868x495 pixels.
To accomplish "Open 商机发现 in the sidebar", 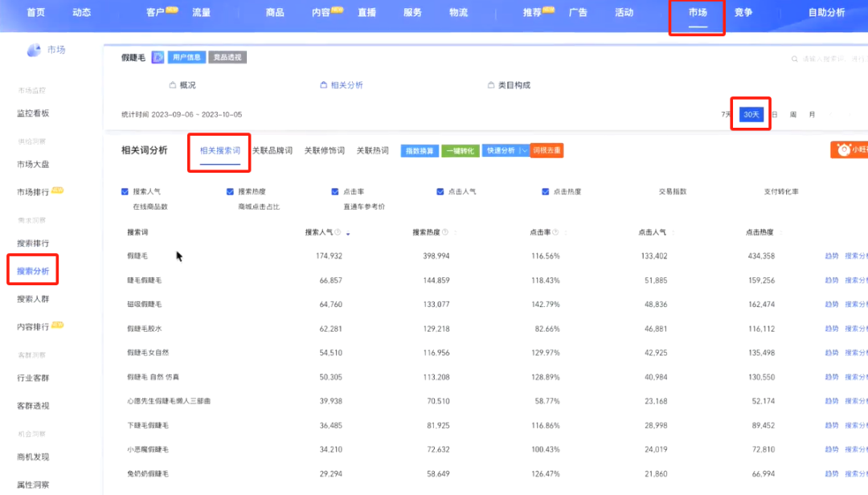I will (x=33, y=457).
